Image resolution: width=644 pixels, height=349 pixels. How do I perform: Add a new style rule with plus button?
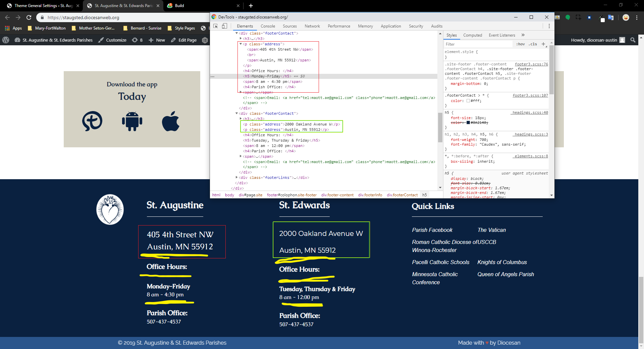tap(543, 44)
